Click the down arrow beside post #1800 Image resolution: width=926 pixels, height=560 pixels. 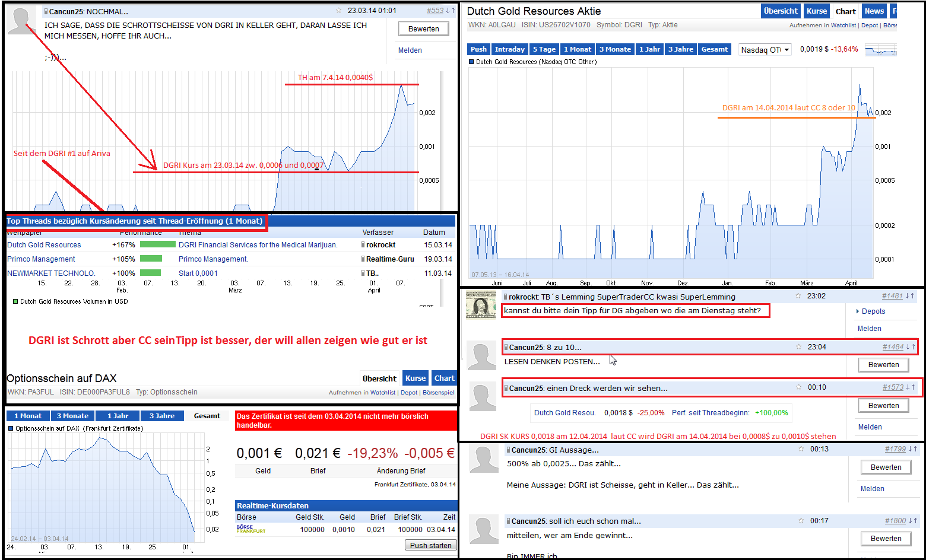(x=910, y=521)
